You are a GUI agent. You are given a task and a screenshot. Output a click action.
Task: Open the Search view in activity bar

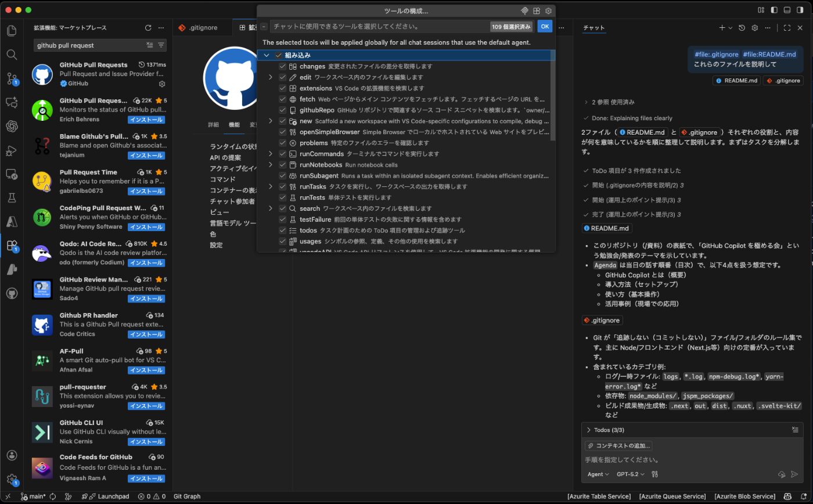[x=12, y=55]
